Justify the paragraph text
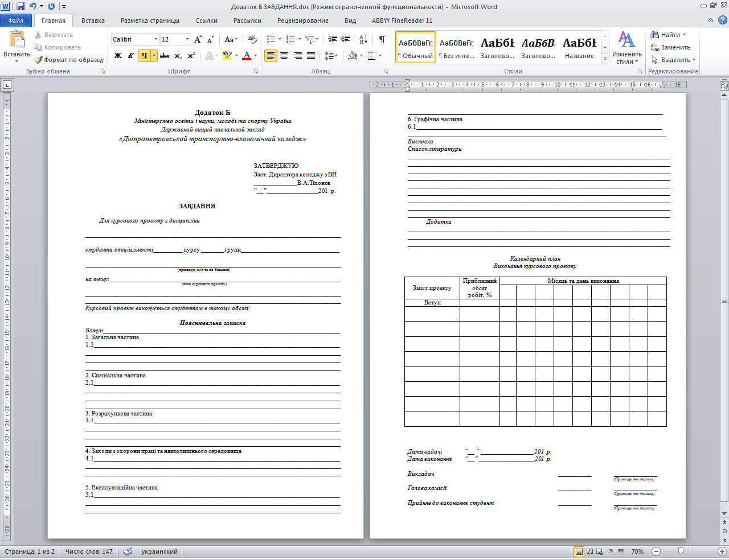 (311, 56)
